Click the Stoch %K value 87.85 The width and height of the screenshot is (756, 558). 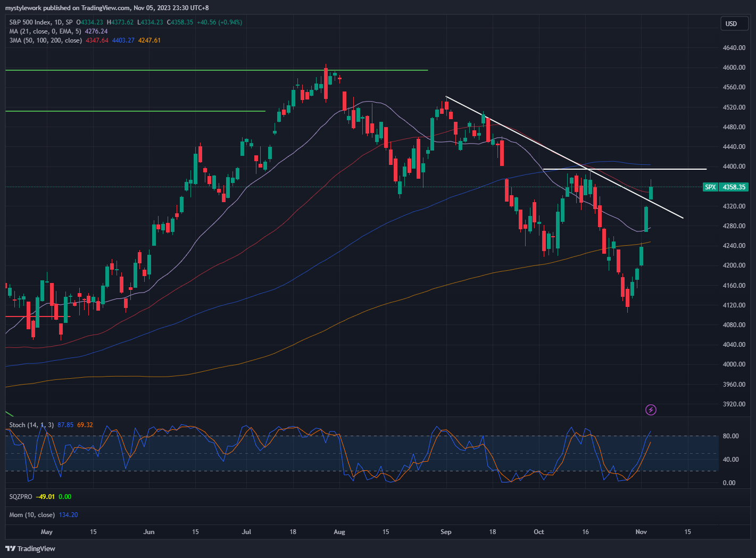[65, 425]
